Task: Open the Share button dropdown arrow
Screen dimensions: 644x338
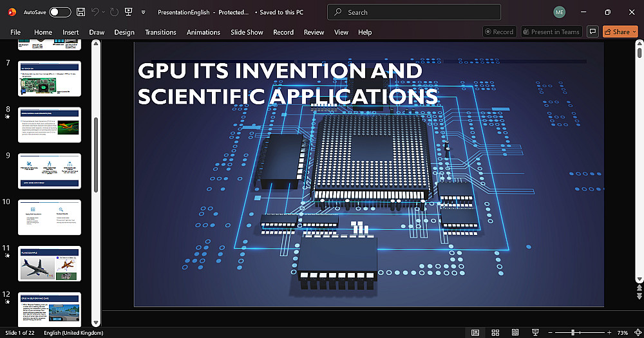Action: (634, 32)
